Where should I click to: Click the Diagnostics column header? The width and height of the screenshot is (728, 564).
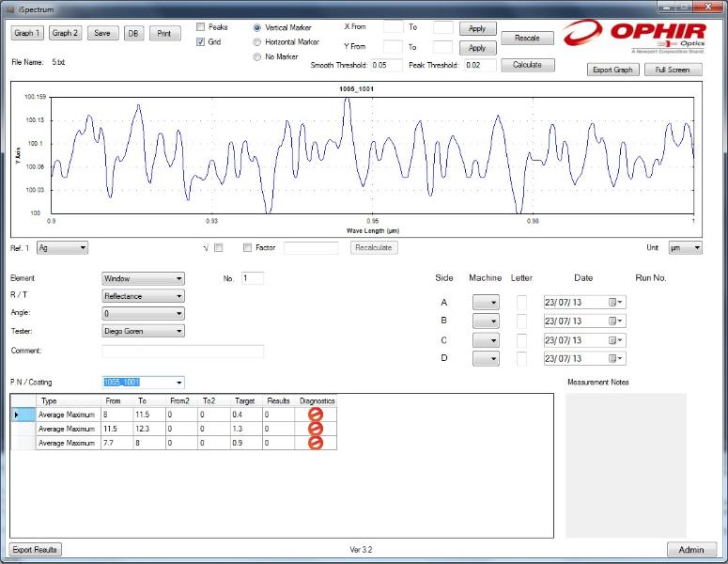point(316,401)
